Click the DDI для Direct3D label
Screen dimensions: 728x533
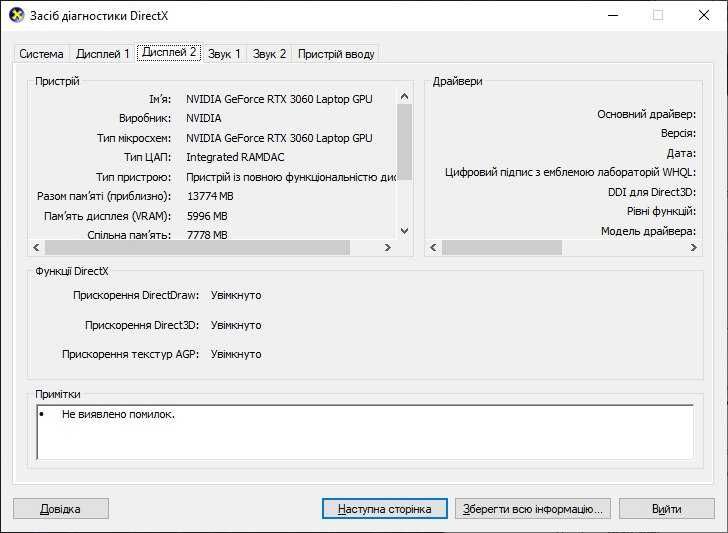coord(652,192)
